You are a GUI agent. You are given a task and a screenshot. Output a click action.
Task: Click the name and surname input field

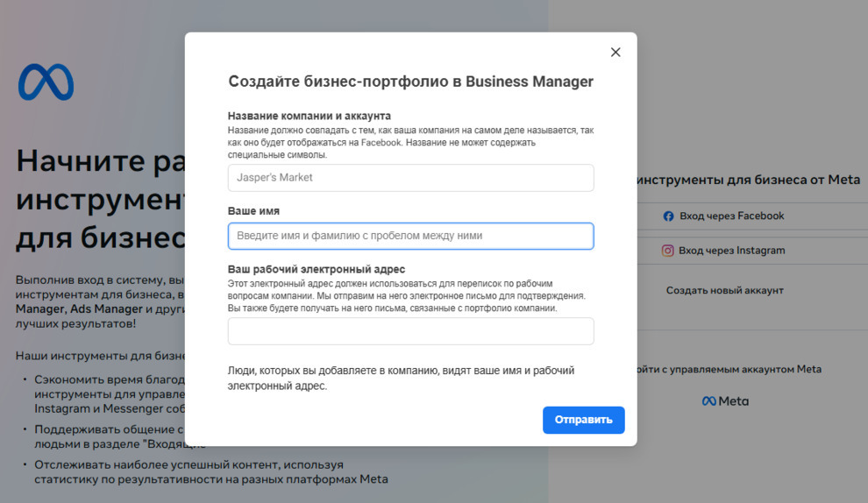point(410,236)
